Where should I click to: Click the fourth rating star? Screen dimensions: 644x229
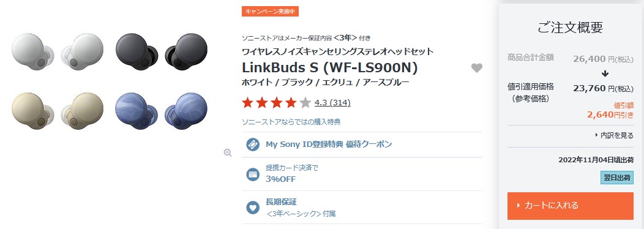point(291,102)
